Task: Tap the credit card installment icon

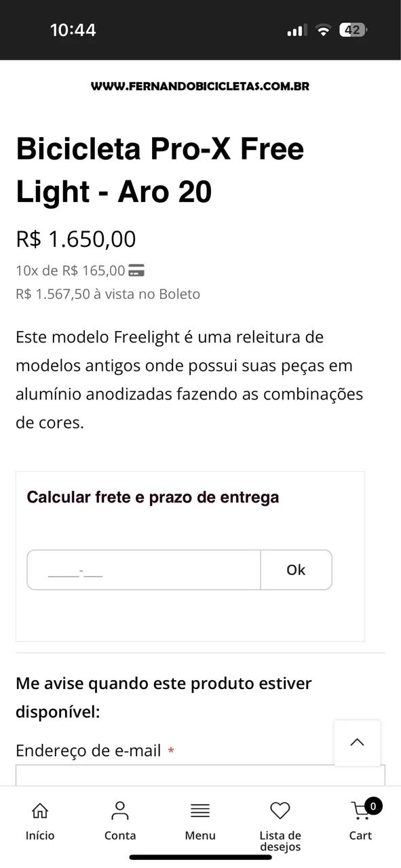Action: [x=136, y=271]
